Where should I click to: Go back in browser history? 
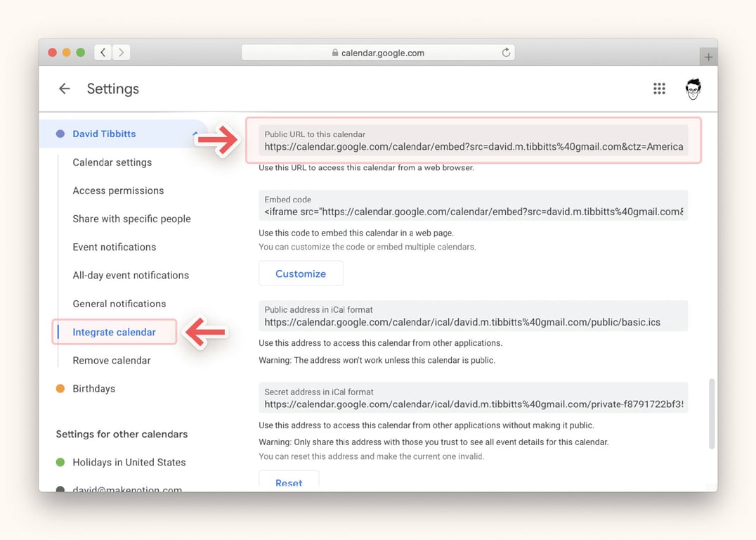(103, 53)
